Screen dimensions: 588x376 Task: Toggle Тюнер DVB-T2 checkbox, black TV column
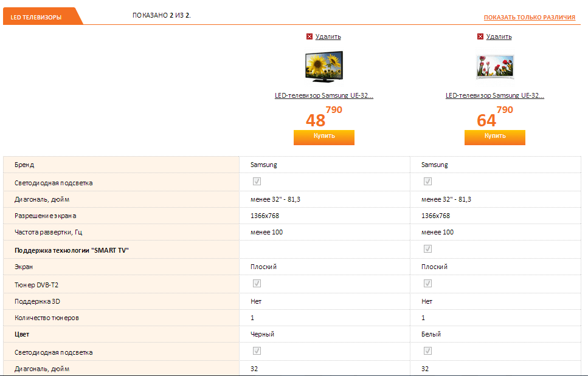[x=257, y=283]
